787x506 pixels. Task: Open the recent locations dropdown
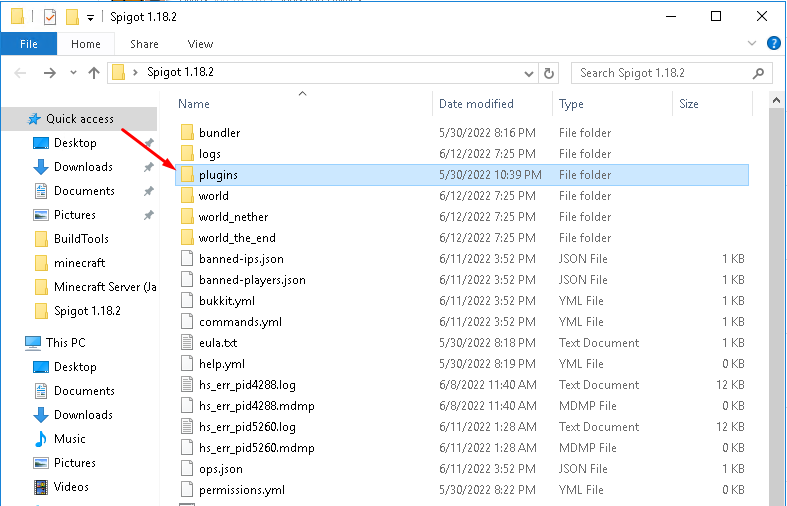73,73
